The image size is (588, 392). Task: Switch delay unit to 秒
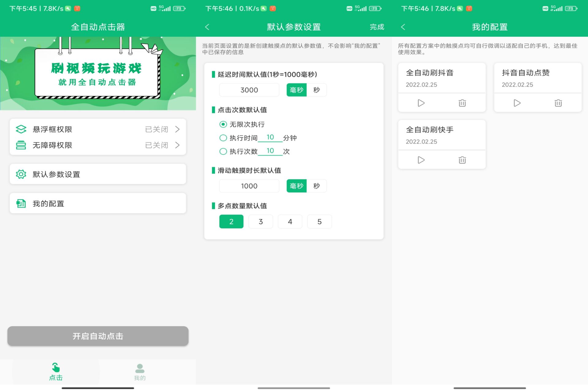(x=316, y=90)
